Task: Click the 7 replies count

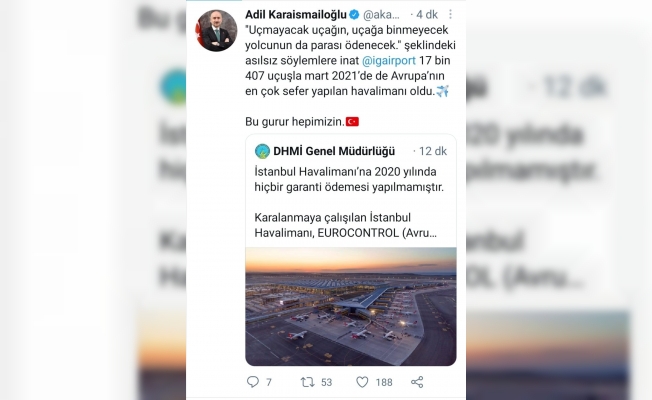Action: pos(269,382)
